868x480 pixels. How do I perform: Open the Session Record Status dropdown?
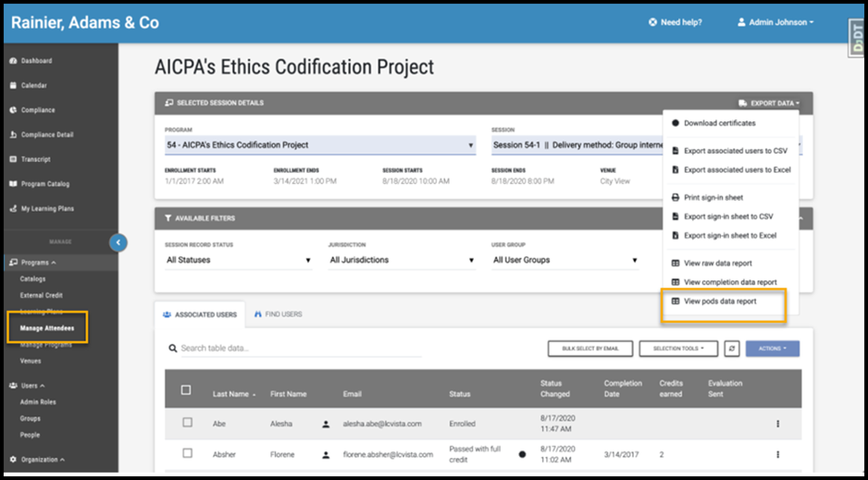click(238, 261)
